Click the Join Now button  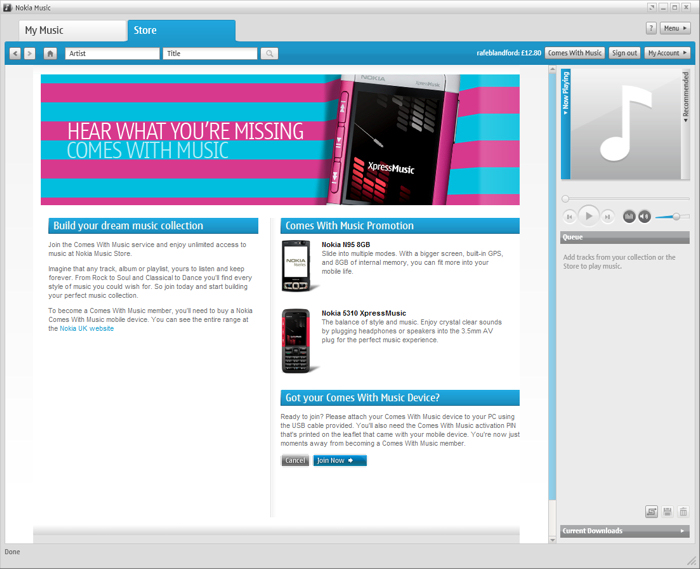(340, 461)
